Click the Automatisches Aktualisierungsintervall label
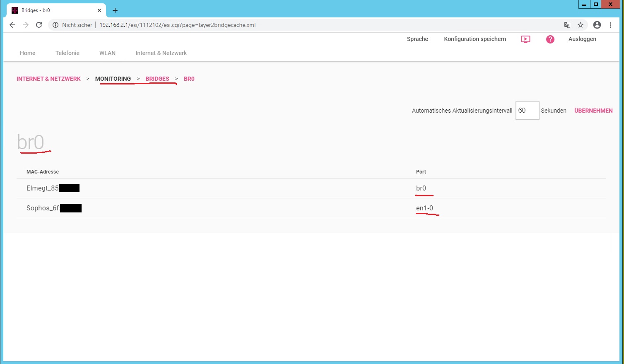624x364 pixels. pos(462,111)
